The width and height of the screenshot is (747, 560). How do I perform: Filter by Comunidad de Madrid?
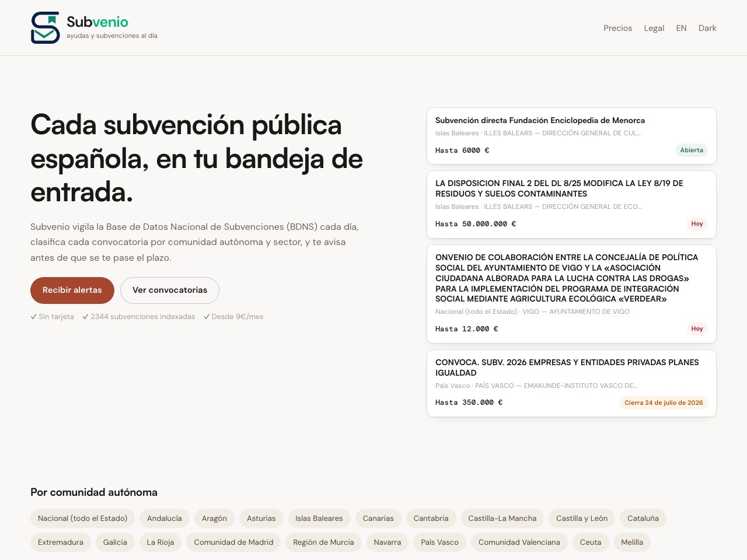(233, 542)
